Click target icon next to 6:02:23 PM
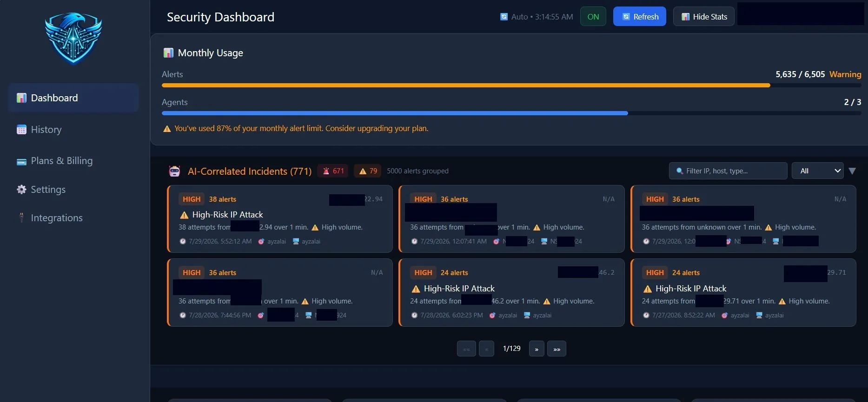Screen dimensions: 868x402 tap(492, 316)
